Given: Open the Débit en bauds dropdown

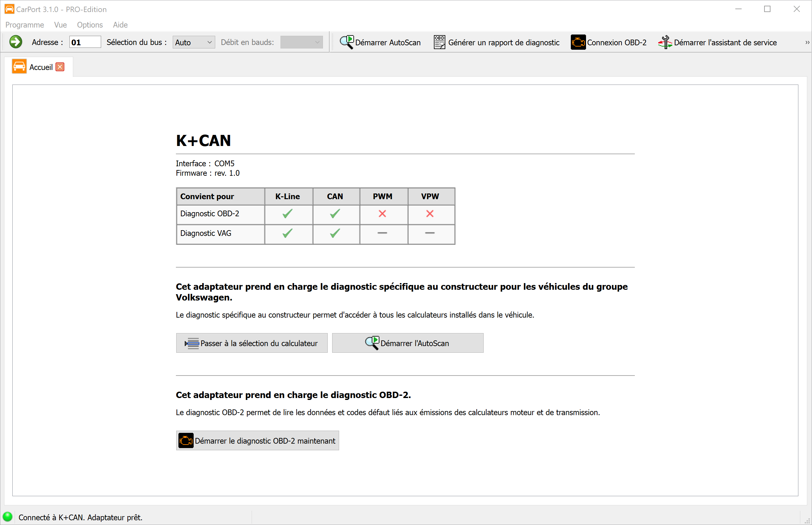Looking at the screenshot, I should tap(301, 42).
